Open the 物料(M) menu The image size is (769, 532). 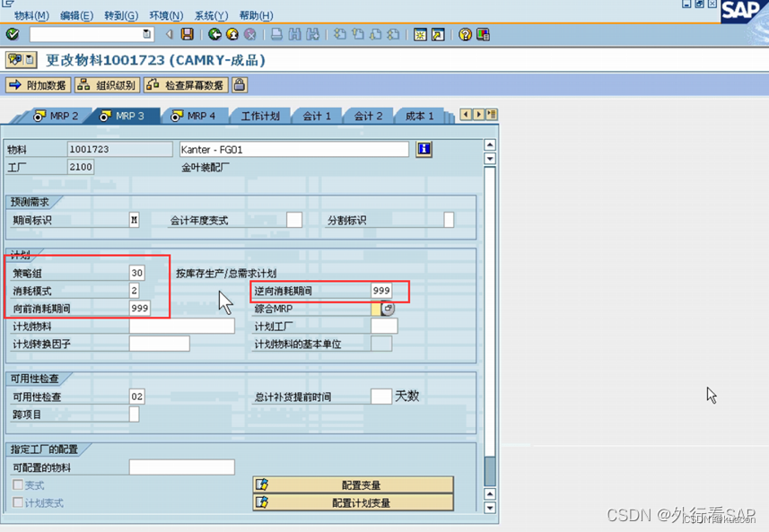31,15
